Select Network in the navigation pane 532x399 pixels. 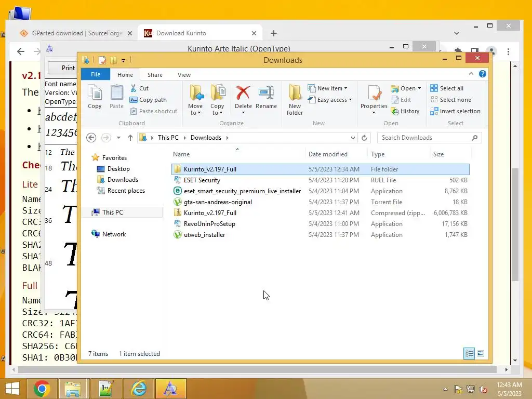[x=109, y=234]
